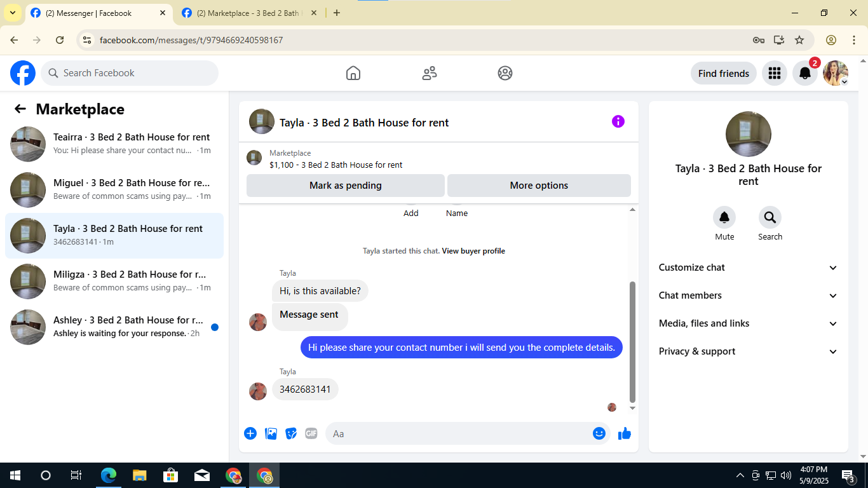Open the volume control in system tray

[x=786, y=475]
